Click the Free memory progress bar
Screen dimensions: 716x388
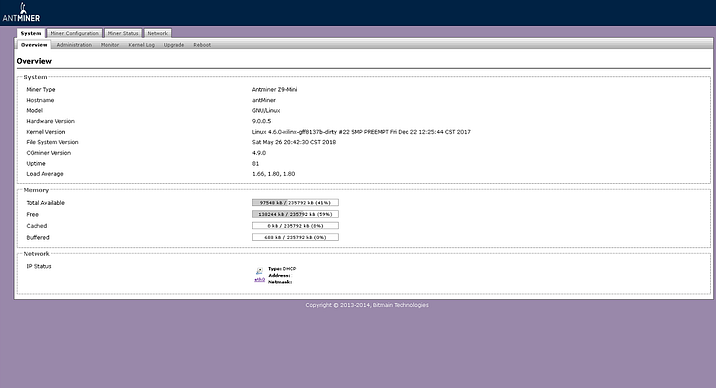pos(295,214)
